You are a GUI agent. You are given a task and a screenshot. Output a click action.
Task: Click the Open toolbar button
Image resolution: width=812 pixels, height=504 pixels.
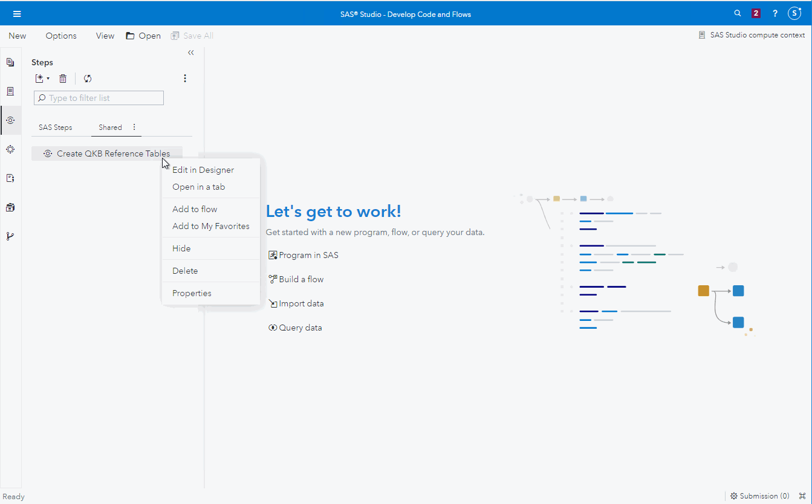tap(143, 36)
